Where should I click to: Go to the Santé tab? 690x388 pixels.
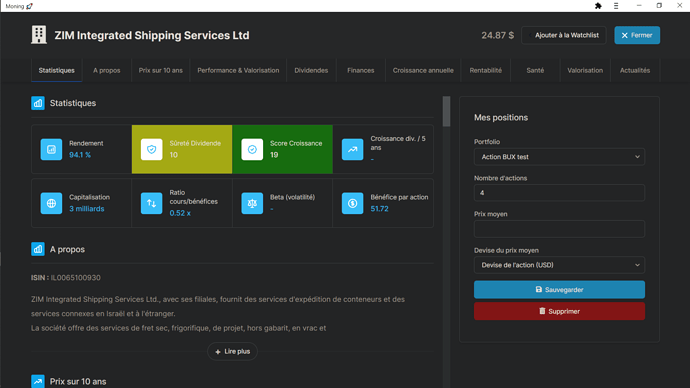535,70
